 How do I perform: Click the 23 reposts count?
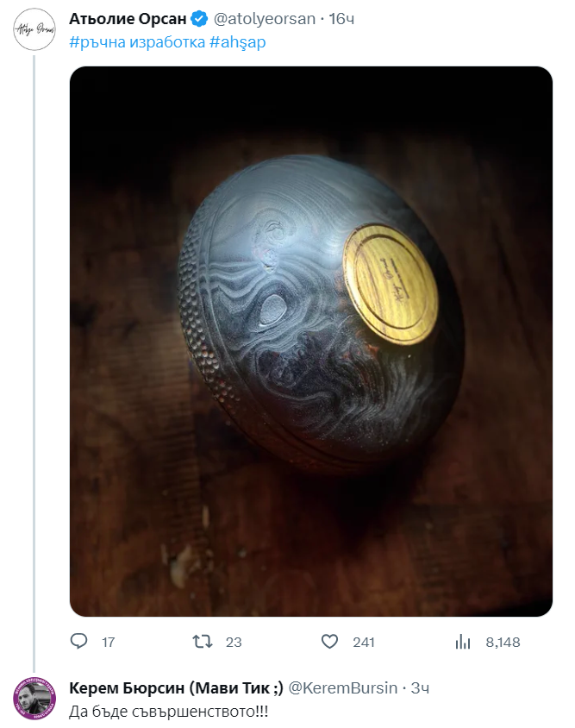pyautogui.click(x=233, y=643)
